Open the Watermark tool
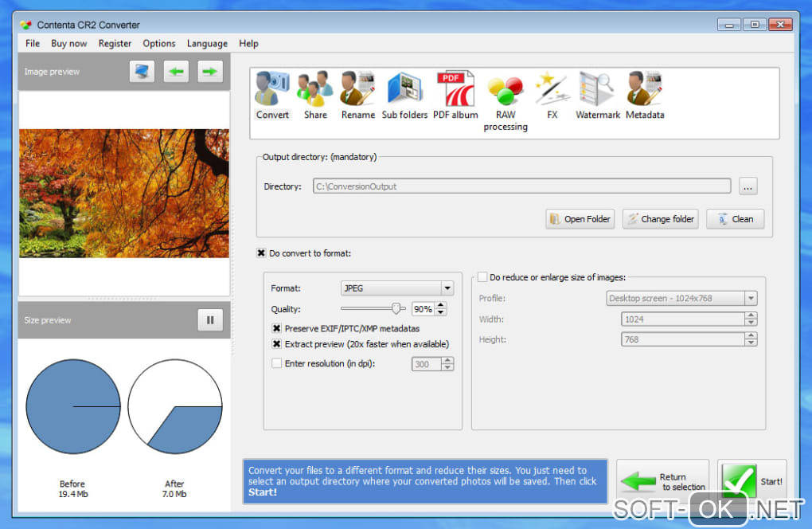 click(x=598, y=95)
